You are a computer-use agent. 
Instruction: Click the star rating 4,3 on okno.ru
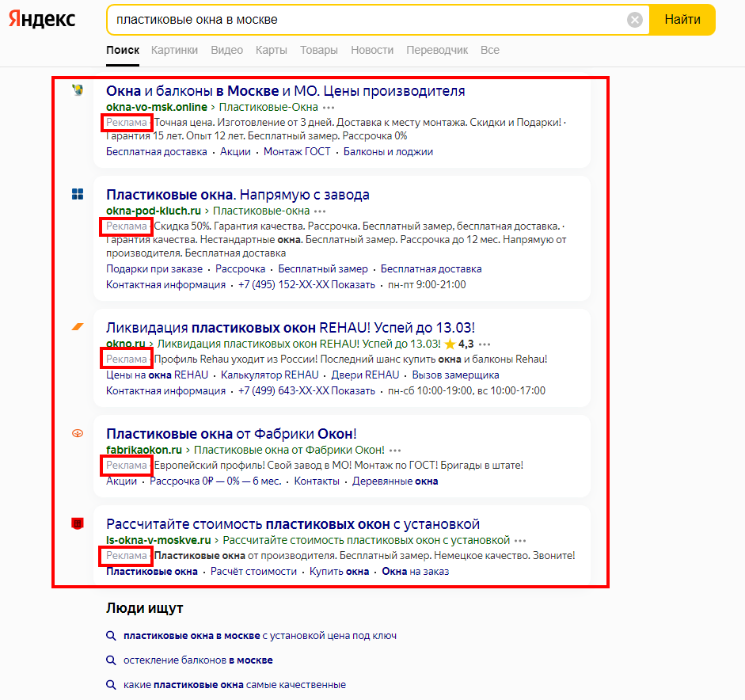[459, 344]
